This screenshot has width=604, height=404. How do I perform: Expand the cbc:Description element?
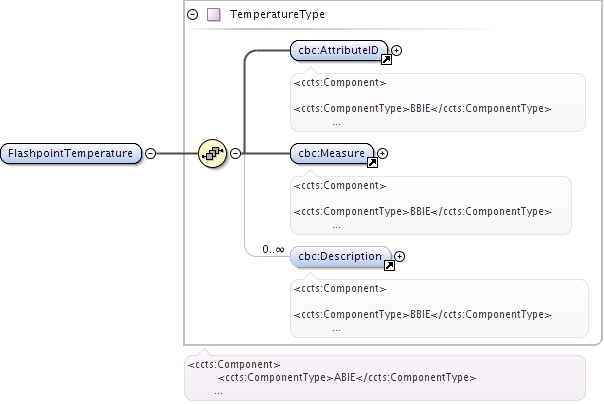tap(400, 256)
